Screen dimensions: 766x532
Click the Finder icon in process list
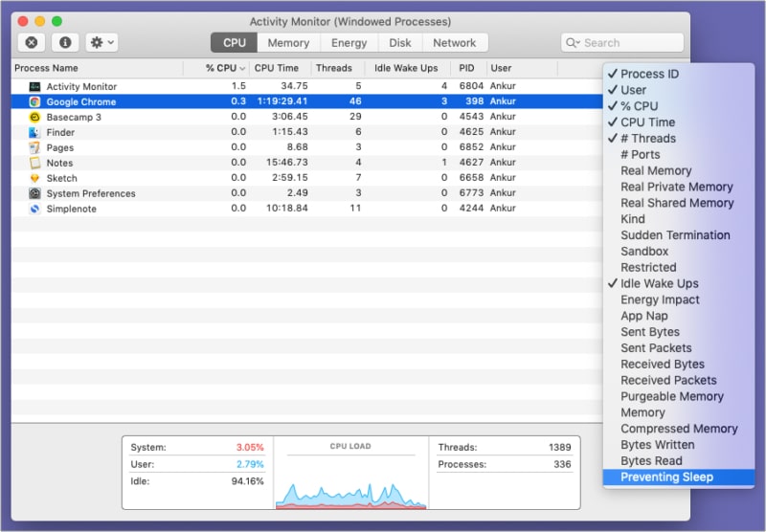coord(34,132)
